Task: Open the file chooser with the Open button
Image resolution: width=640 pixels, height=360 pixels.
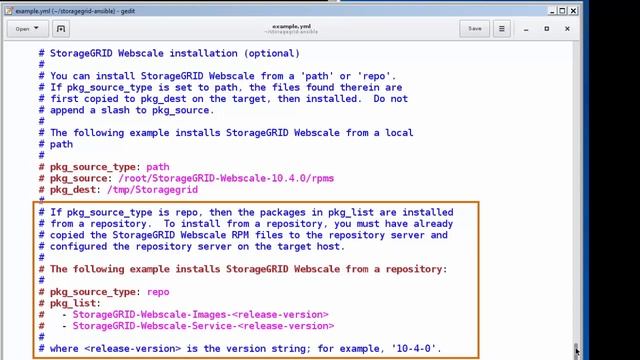Action: (27, 29)
